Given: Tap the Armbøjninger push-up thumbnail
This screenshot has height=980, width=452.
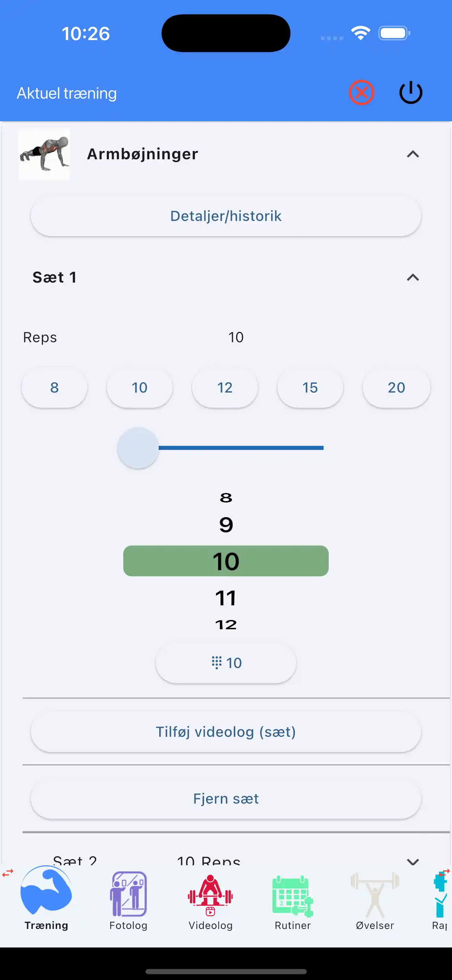Looking at the screenshot, I should click(45, 154).
